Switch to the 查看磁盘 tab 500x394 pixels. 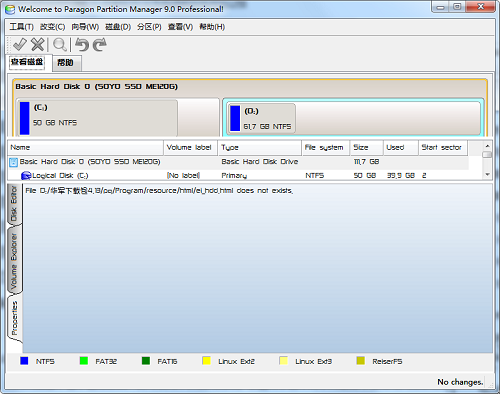[27, 62]
